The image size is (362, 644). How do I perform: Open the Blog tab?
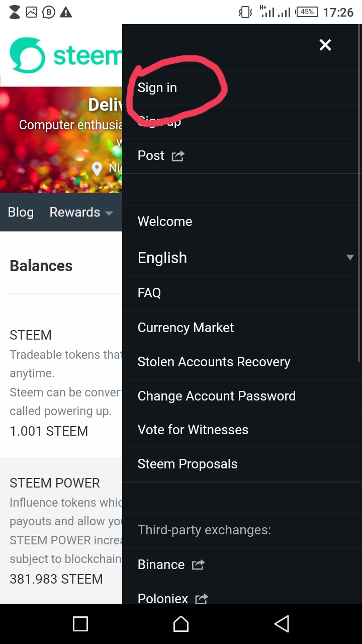(x=21, y=212)
